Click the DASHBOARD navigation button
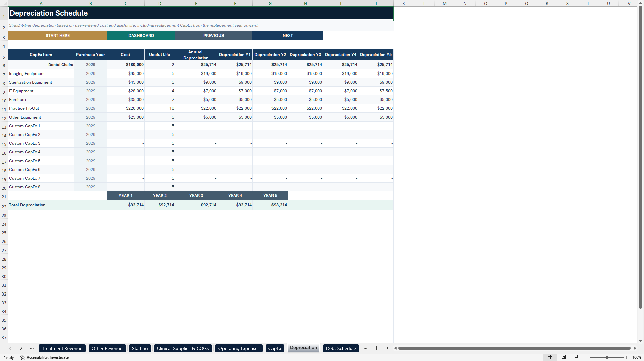 (141, 36)
